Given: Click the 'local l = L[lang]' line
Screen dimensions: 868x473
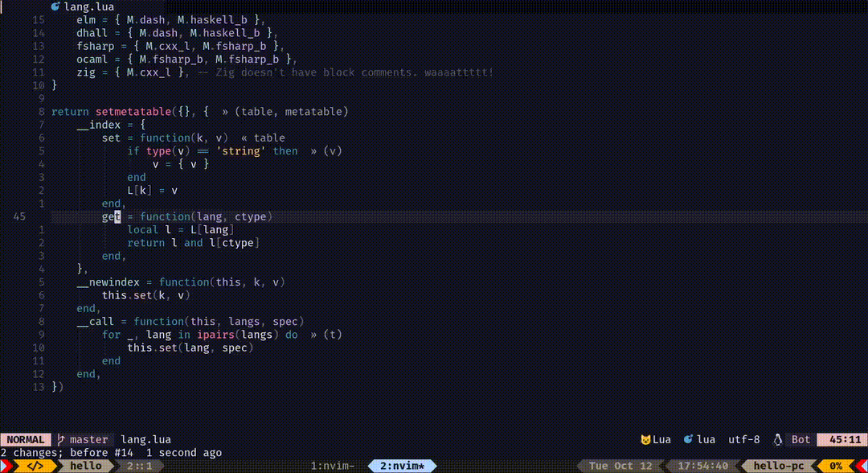Looking at the screenshot, I should pos(181,230).
